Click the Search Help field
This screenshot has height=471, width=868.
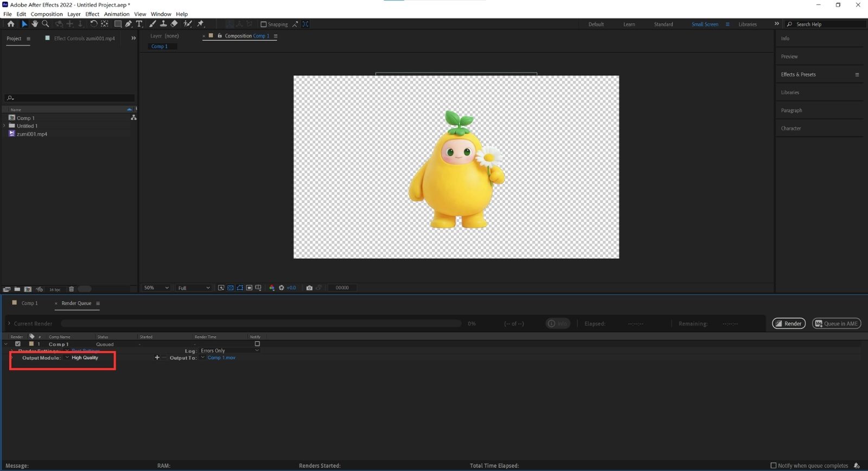point(825,24)
